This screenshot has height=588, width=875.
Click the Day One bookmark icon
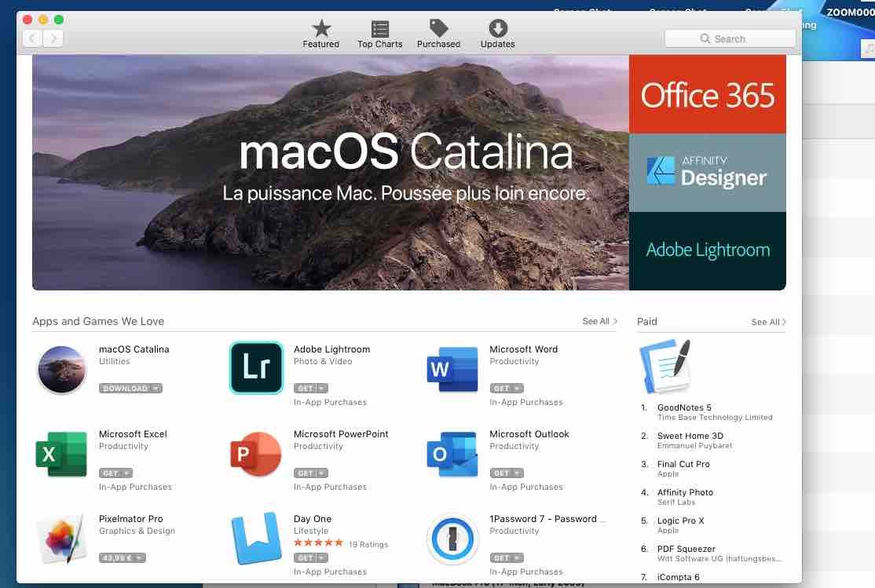[x=256, y=539]
